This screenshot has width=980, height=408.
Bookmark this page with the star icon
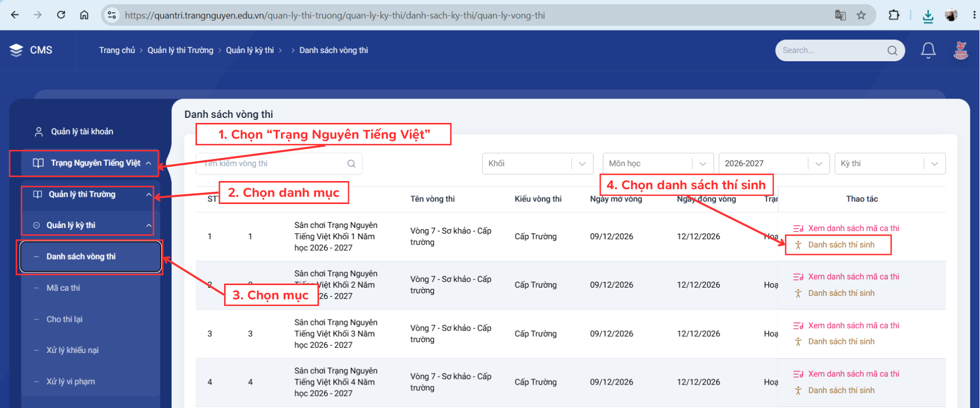pos(862,15)
